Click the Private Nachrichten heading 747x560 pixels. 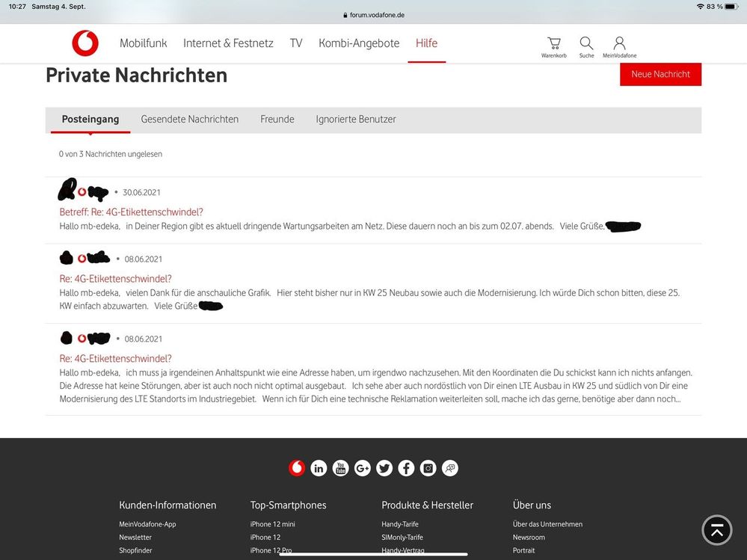136,76
